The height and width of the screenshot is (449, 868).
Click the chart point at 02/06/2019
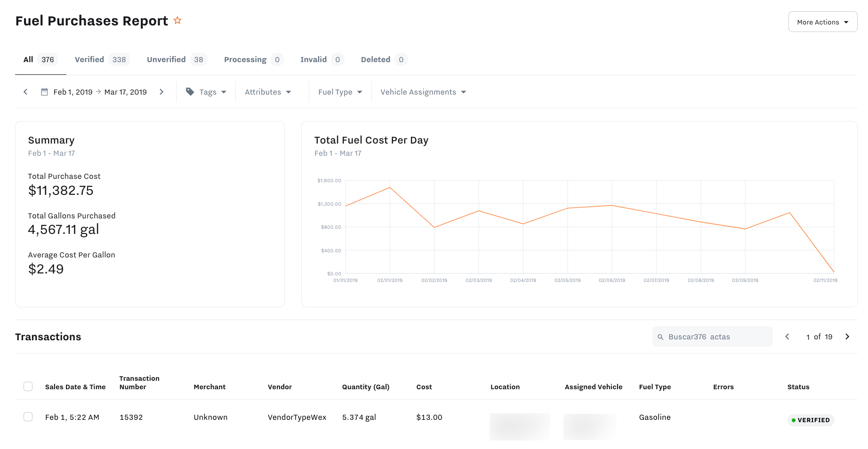612,205
